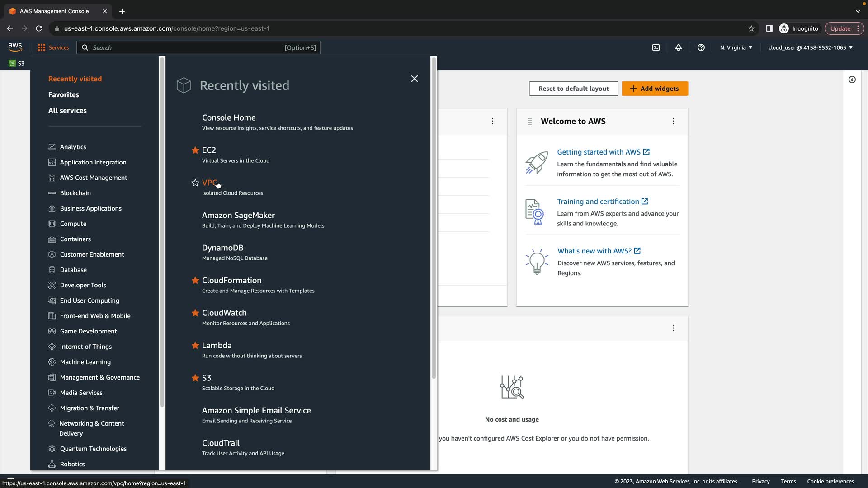Expand the Machine Learning category
Viewport: 868px width, 488px height.
(85, 362)
